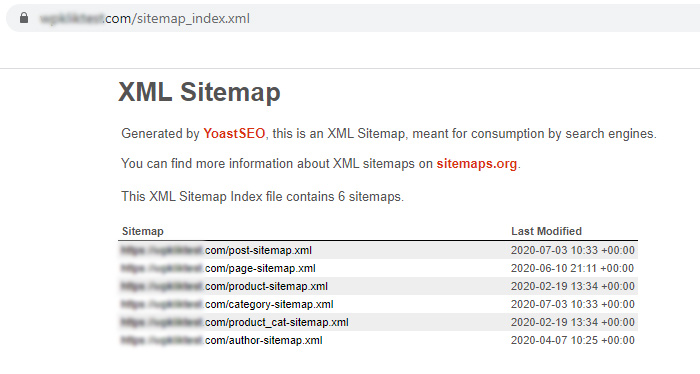This screenshot has width=700, height=374.
Task: Open the category-sitemap.xml link
Action: (227, 304)
